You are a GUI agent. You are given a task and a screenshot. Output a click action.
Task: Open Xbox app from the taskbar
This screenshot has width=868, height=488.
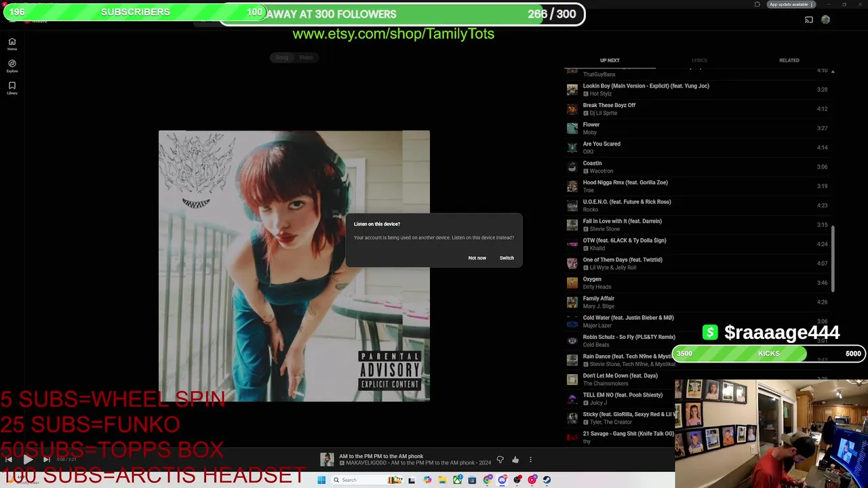(x=458, y=480)
